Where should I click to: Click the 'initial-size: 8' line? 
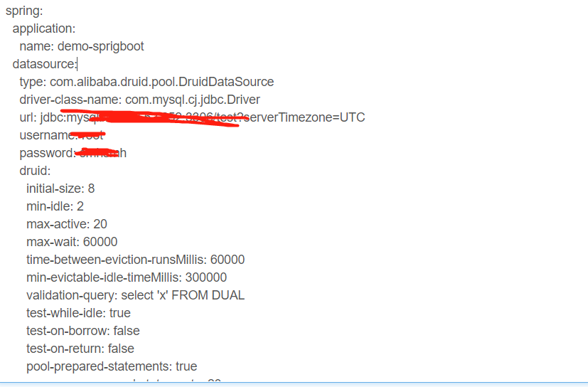pos(60,189)
